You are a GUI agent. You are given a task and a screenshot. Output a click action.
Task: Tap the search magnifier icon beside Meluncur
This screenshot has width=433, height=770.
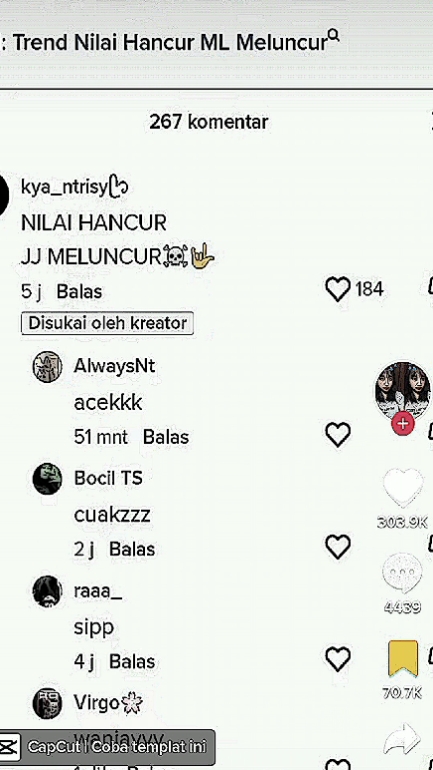pyautogui.click(x=333, y=35)
